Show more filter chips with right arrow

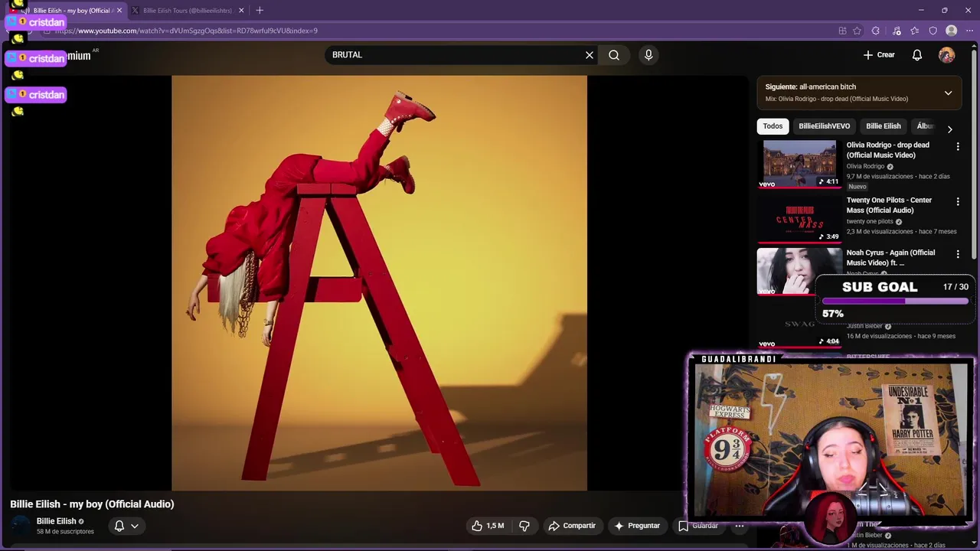tap(949, 129)
